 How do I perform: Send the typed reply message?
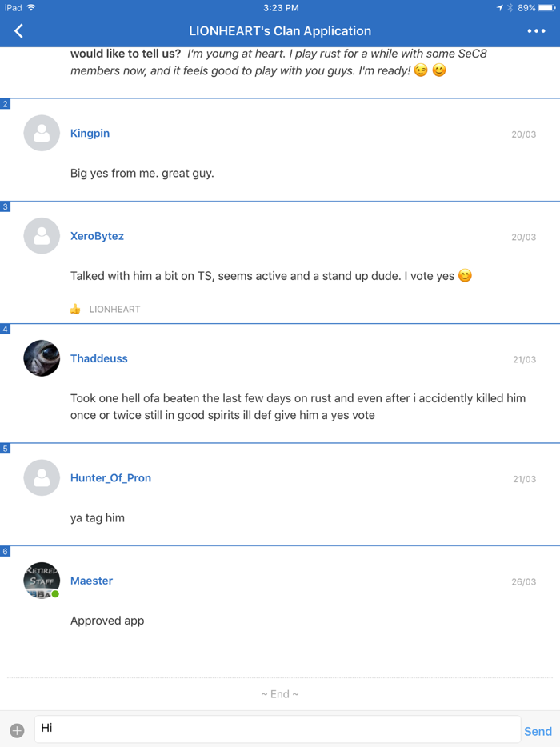tap(538, 730)
